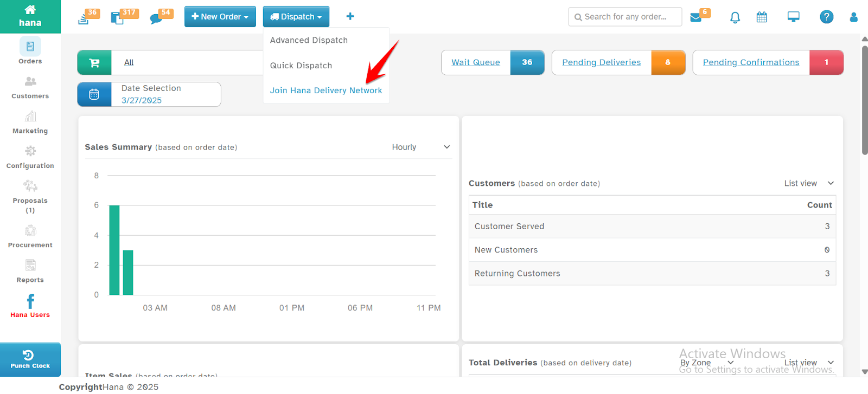
Task: Click the New Customers row
Action: 652,250
